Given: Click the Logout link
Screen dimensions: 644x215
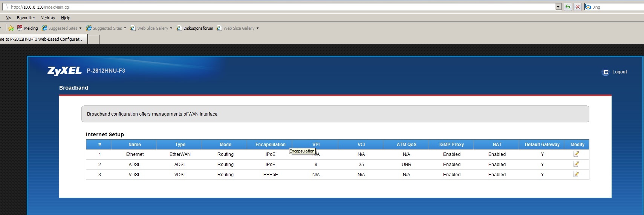Looking at the screenshot, I should point(620,72).
